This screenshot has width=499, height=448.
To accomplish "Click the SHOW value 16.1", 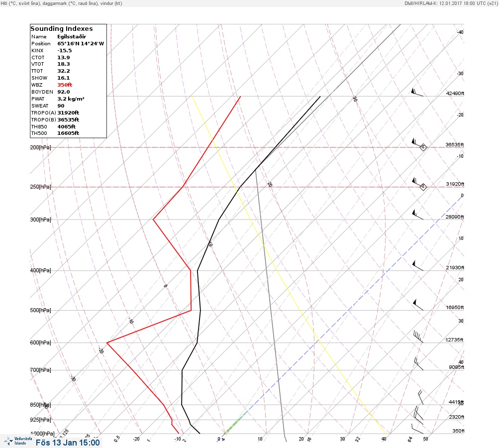I will click(64, 78).
